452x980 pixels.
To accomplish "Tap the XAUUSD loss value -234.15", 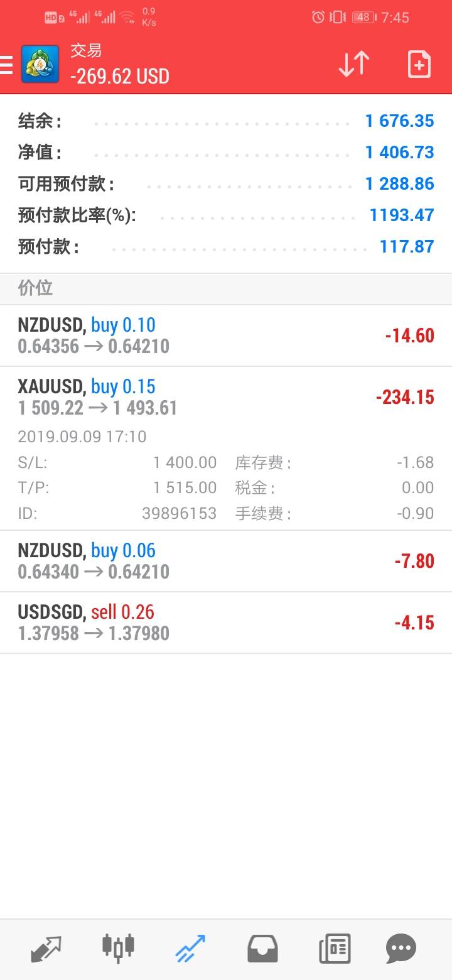I will [405, 397].
